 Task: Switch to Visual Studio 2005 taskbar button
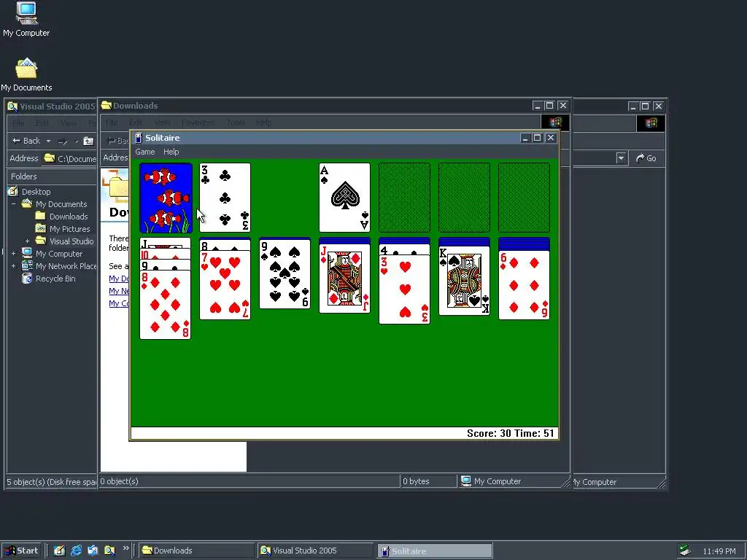tap(315, 551)
